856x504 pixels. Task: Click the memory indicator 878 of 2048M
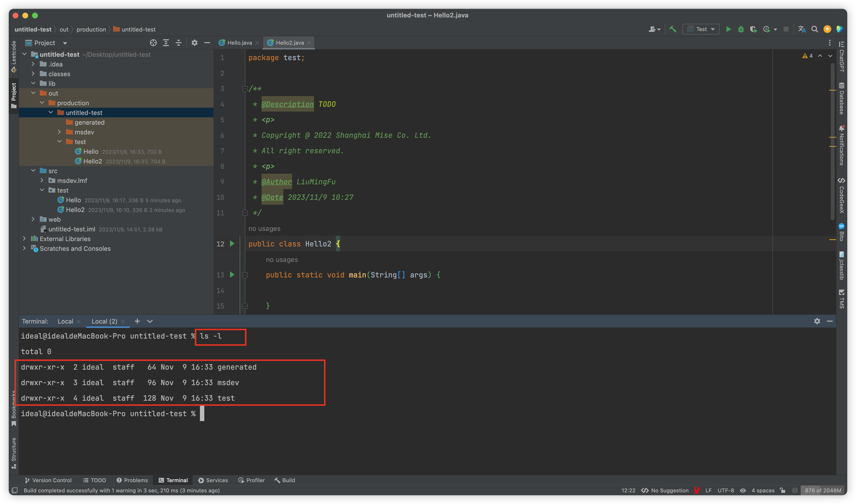click(x=823, y=490)
